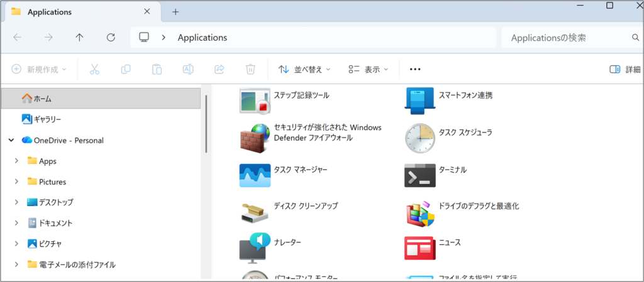Open the News (ニュース) app icon
Viewport: 644px width, 282px height.
click(x=419, y=248)
